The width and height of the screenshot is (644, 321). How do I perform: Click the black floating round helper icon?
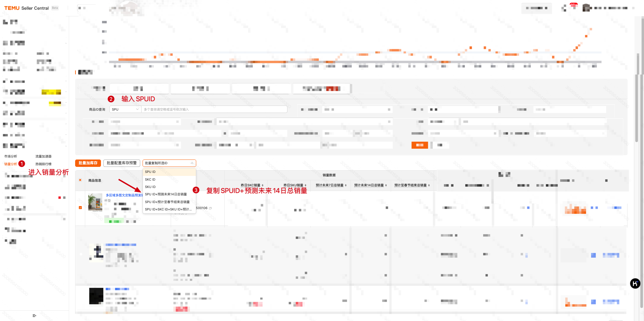(x=635, y=283)
